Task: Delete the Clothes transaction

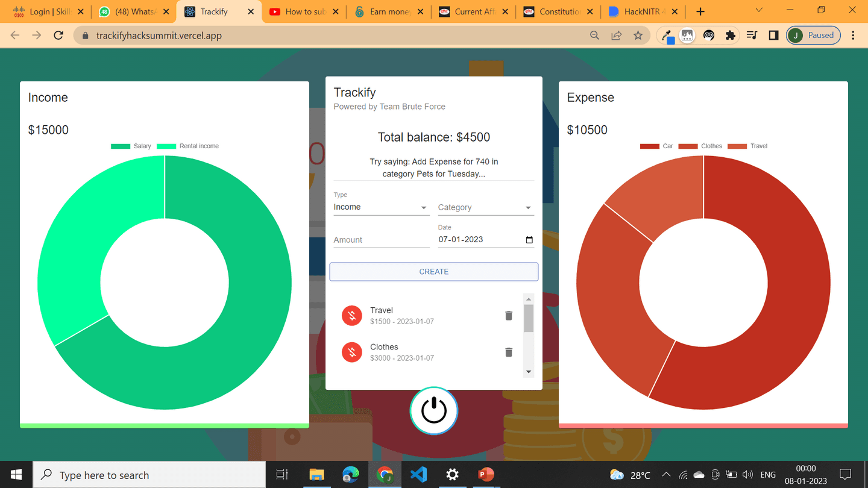Action: (x=508, y=352)
